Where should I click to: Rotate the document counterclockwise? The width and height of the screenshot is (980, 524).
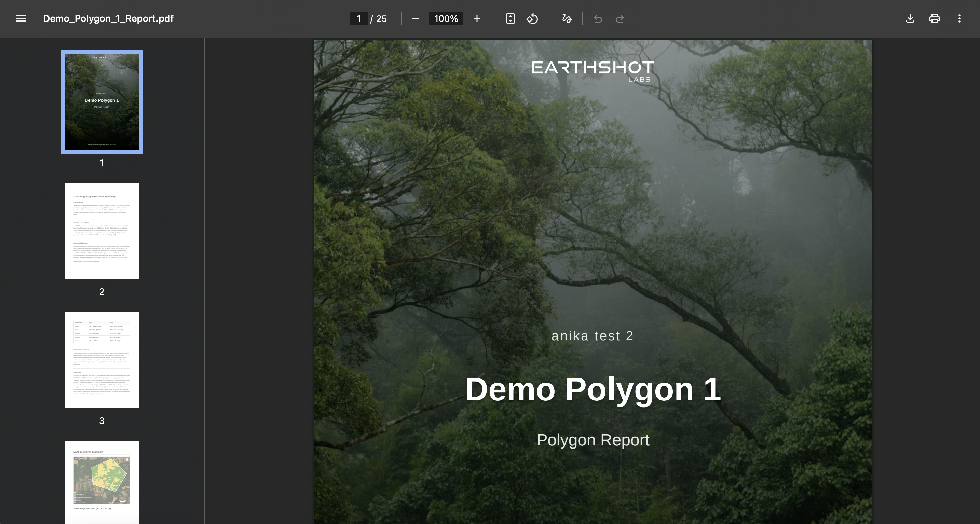pos(532,19)
